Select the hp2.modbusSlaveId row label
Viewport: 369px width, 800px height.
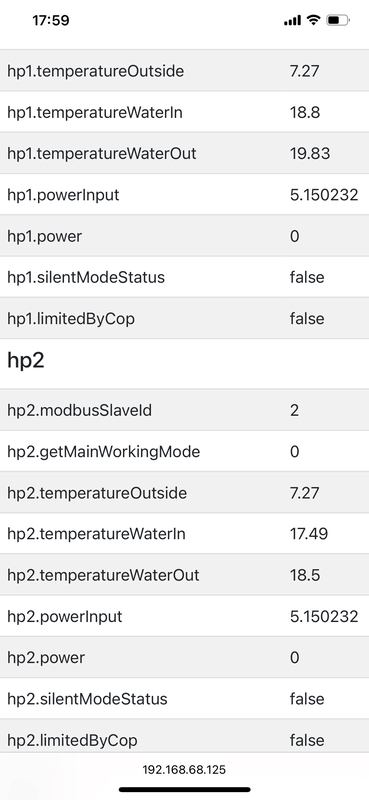click(x=80, y=410)
